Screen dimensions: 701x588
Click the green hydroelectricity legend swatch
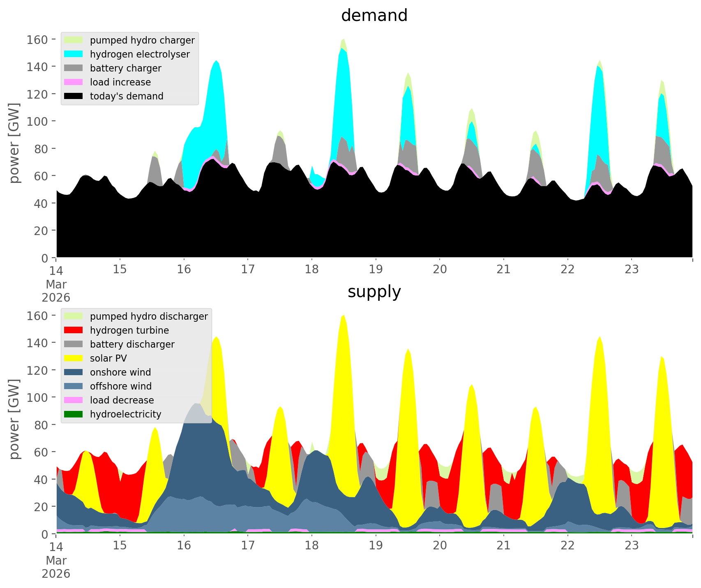(74, 414)
